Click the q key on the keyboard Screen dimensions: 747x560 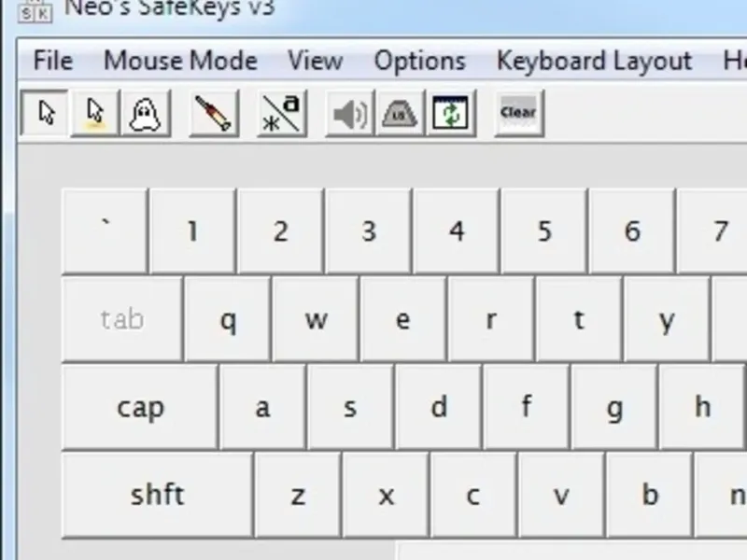228,320
